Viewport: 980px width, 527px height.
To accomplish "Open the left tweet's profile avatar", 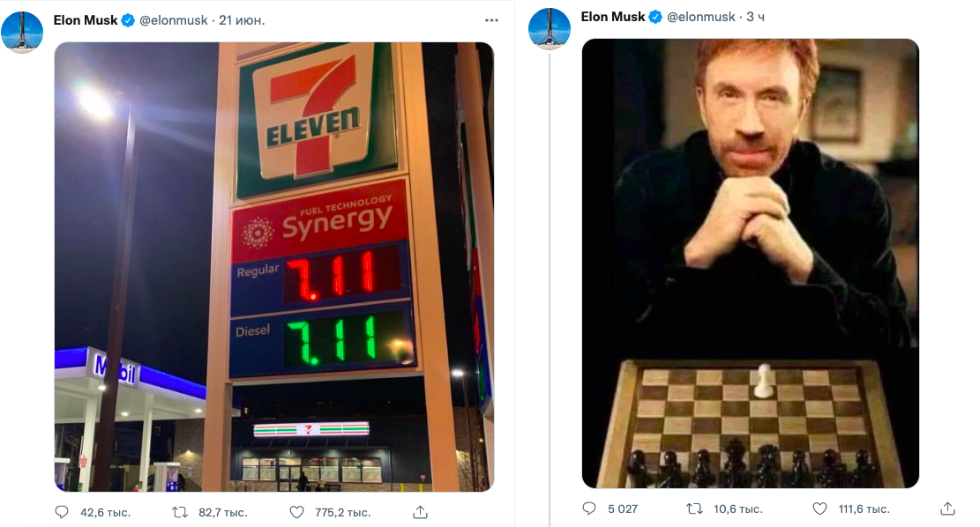I will (x=22, y=33).
